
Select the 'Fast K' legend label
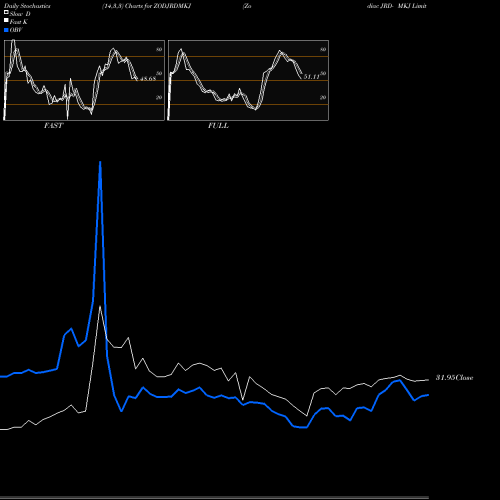[19, 22]
